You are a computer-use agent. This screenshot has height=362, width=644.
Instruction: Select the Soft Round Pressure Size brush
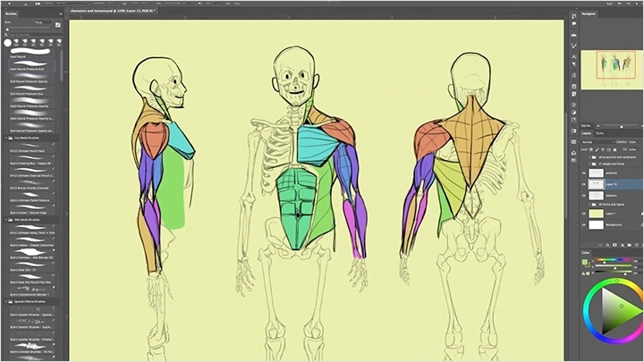pos(31,90)
